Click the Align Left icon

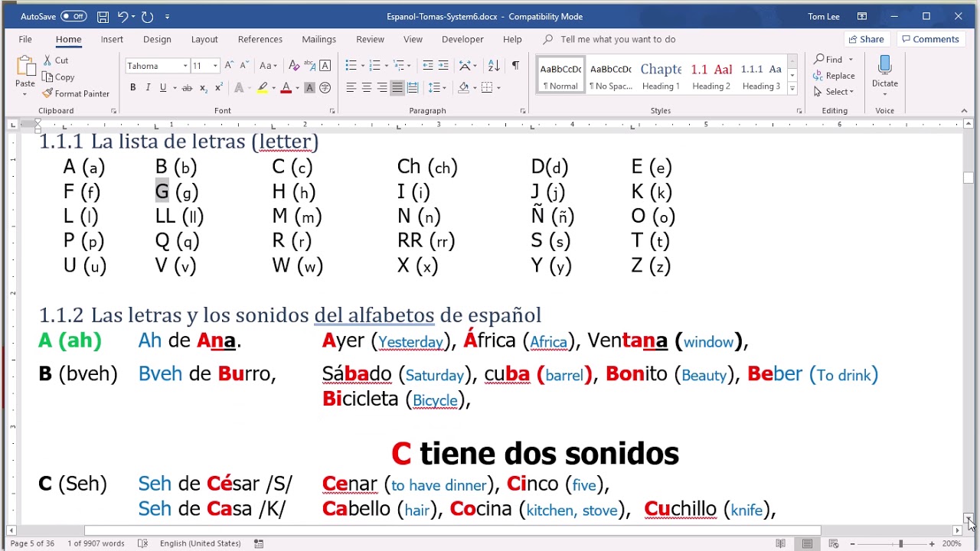click(x=351, y=88)
